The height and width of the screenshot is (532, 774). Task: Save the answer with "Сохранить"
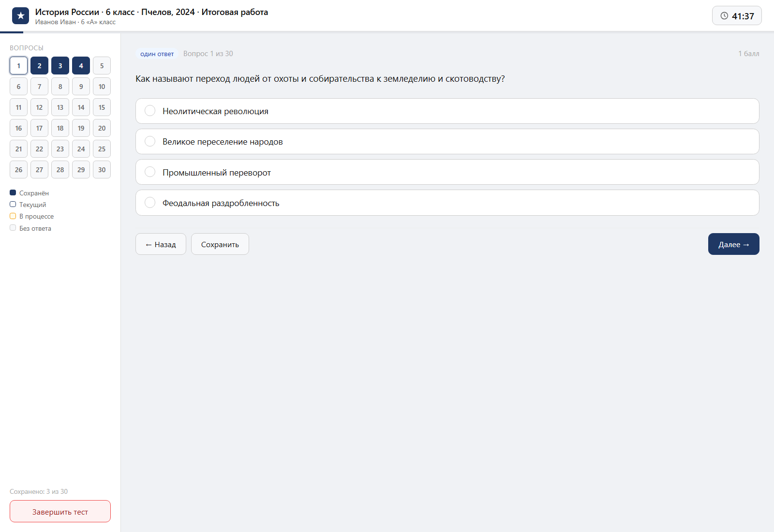[220, 244]
